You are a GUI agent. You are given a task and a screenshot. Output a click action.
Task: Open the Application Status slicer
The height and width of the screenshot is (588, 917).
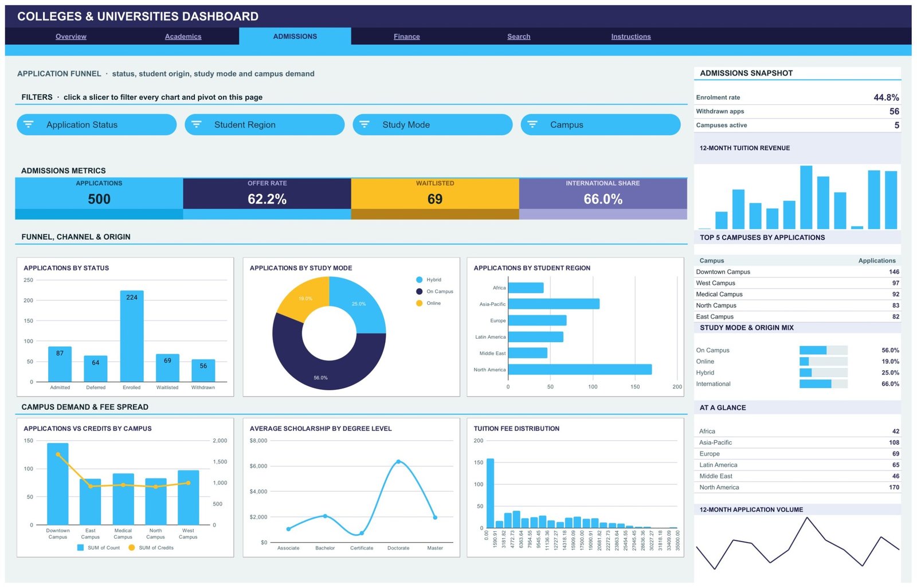coord(97,124)
